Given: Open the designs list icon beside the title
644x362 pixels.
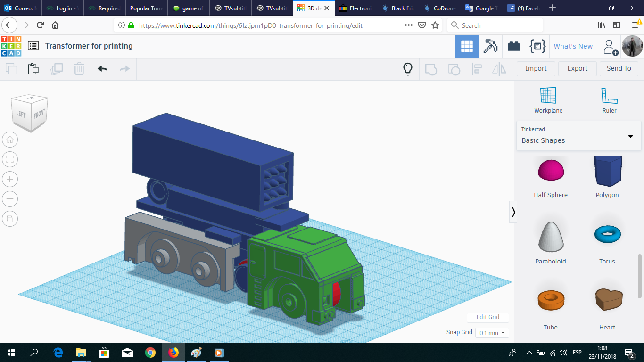Looking at the screenshot, I should pyautogui.click(x=33, y=46).
